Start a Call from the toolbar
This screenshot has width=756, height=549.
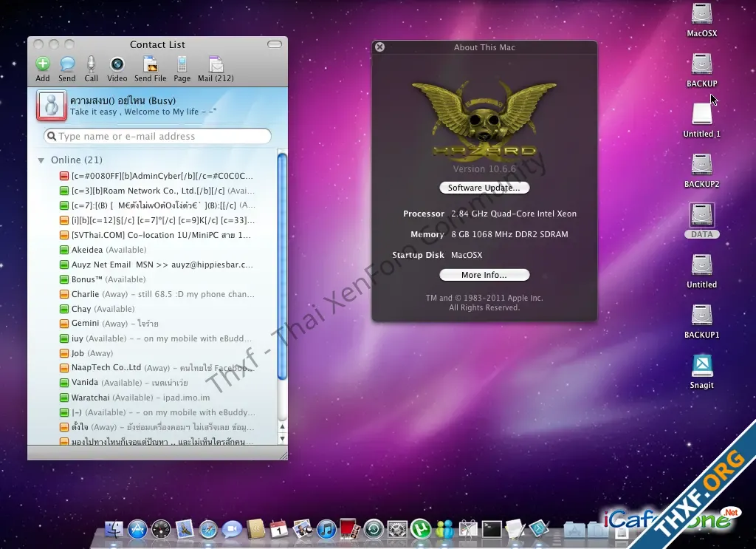(91, 64)
